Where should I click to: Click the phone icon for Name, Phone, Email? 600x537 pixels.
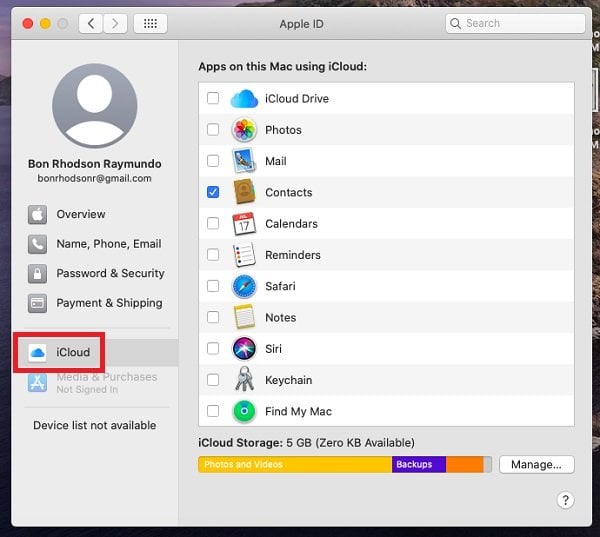[x=38, y=244]
